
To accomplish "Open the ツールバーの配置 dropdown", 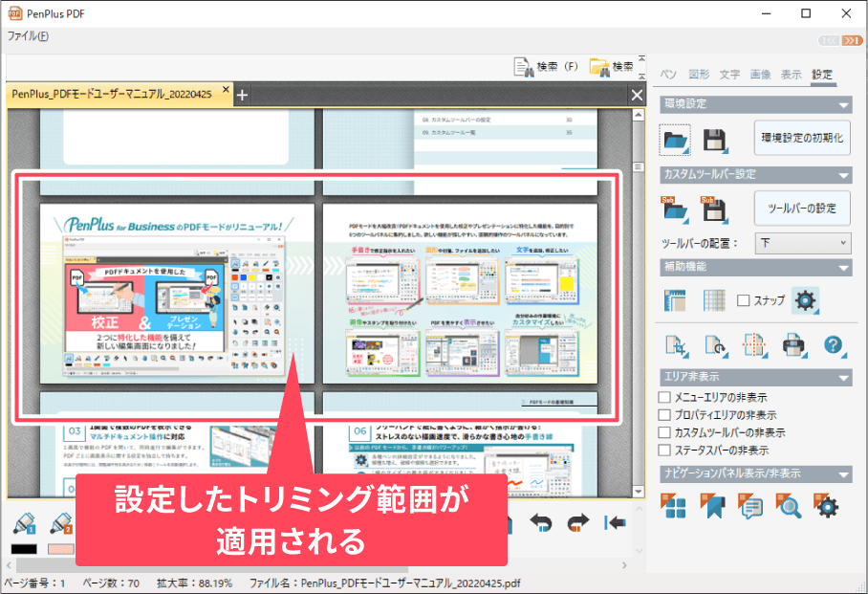I will [x=803, y=243].
